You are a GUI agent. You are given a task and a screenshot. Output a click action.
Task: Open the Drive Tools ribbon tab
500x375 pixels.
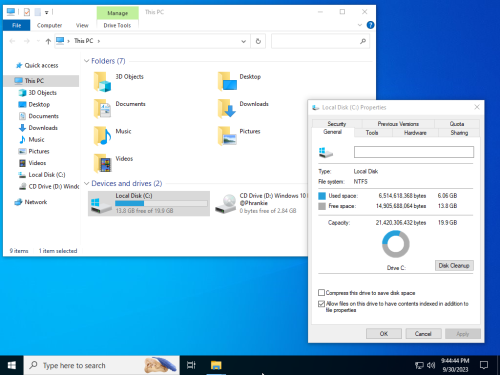[117, 25]
